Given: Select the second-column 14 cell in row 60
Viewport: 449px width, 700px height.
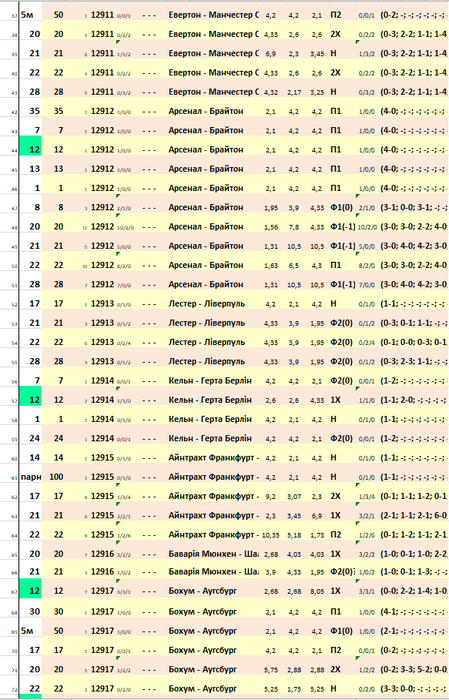Looking at the screenshot, I should pos(56,458).
